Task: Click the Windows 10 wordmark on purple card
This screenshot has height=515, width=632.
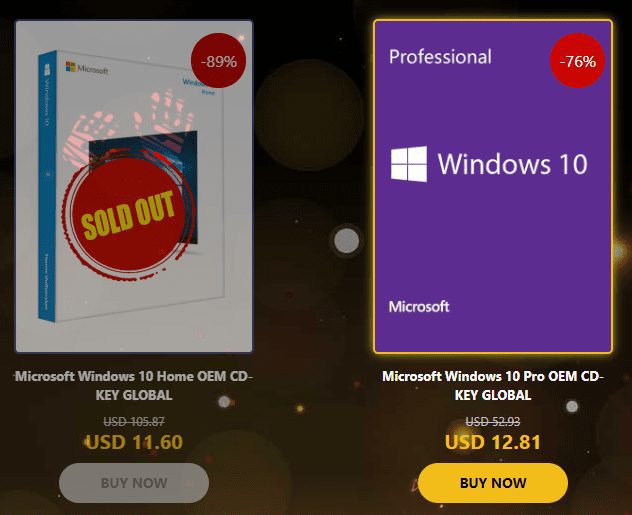Action: pyautogui.click(x=513, y=164)
